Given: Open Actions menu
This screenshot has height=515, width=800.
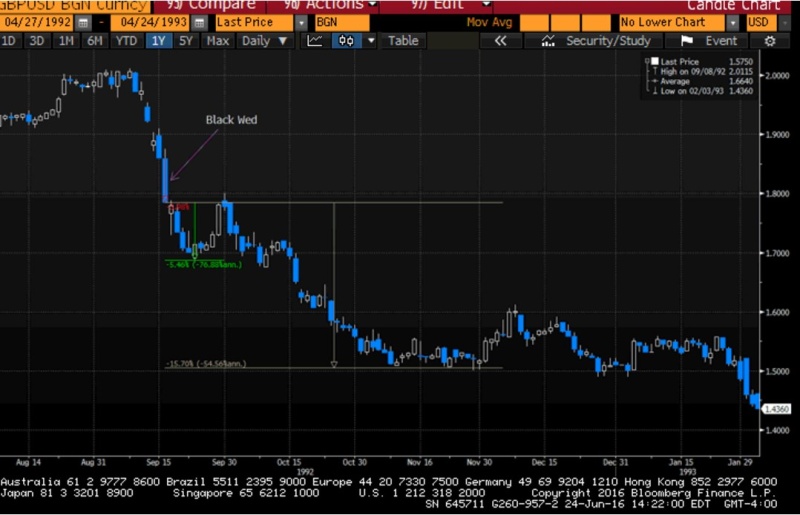Looking at the screenshot, I should [331, 5].
